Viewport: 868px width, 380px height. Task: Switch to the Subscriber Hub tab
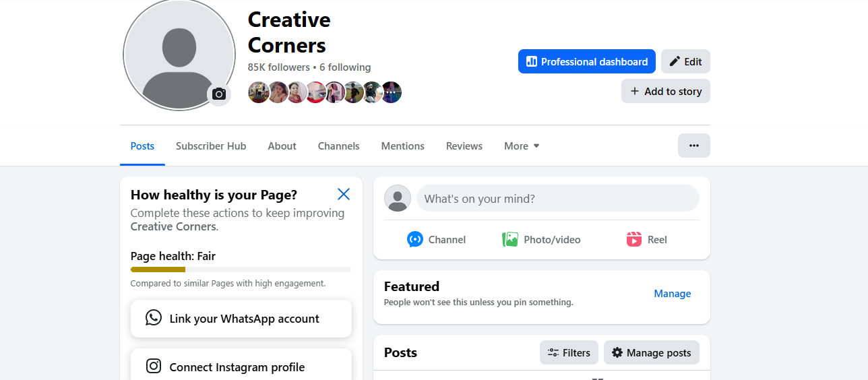211,146
